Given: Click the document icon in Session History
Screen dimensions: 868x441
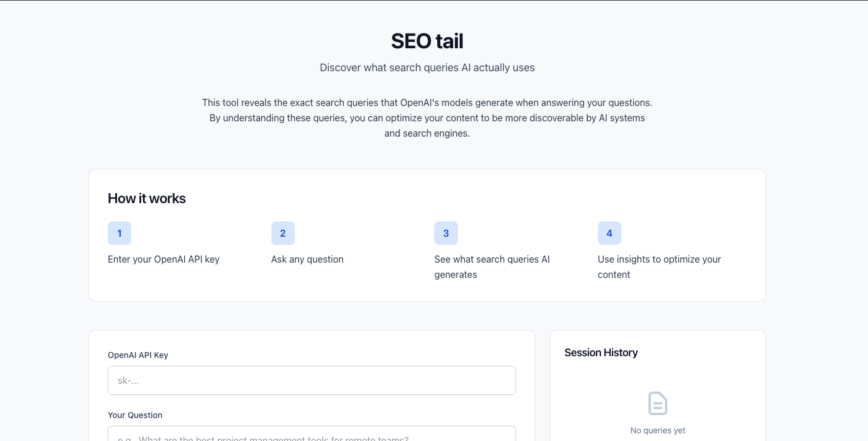Looking at the screenshot, I should pyautogui.click(x=657, y=403).
